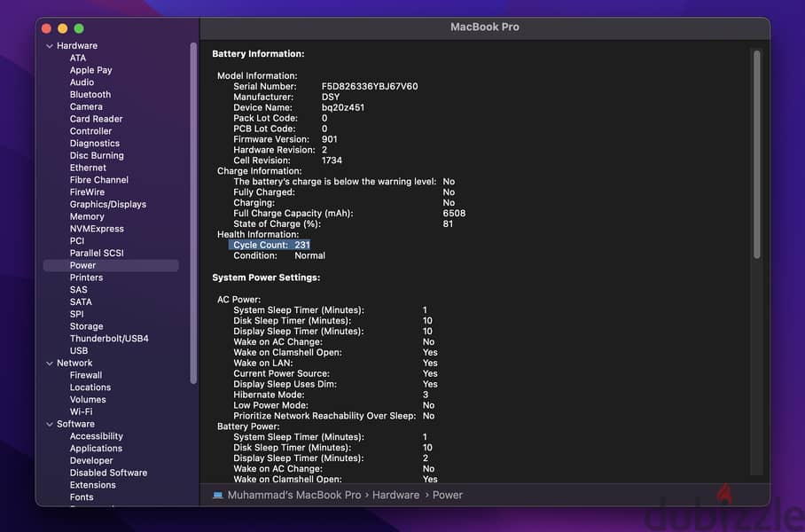
Task: Open Bluetooth hardware information
Action: (x=90, y=95)
